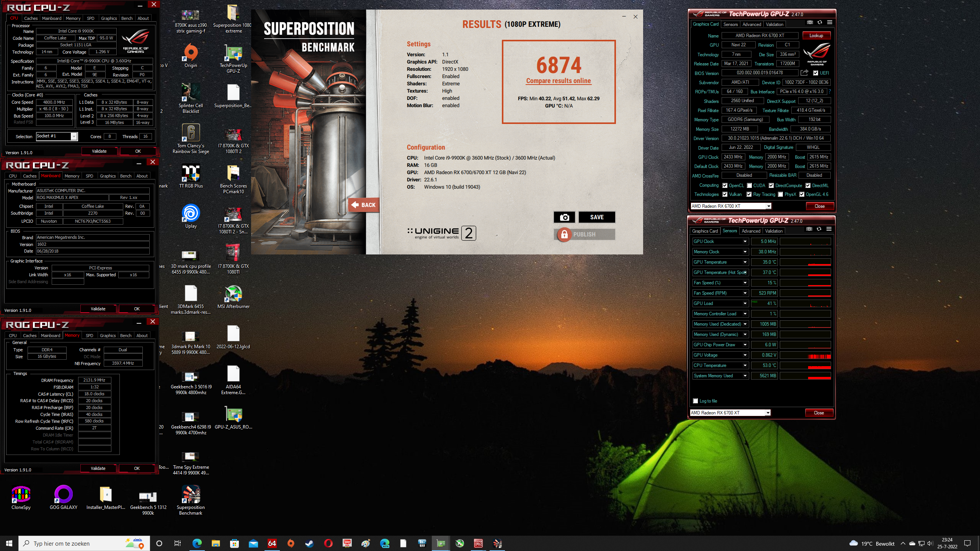Select MSI Afterburner desktop icon

click(234, 297)
